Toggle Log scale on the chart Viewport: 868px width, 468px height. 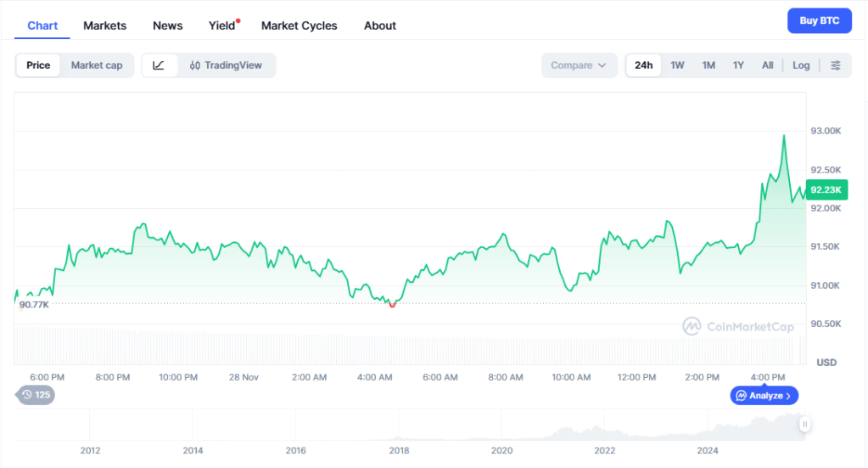coord(801,65)
